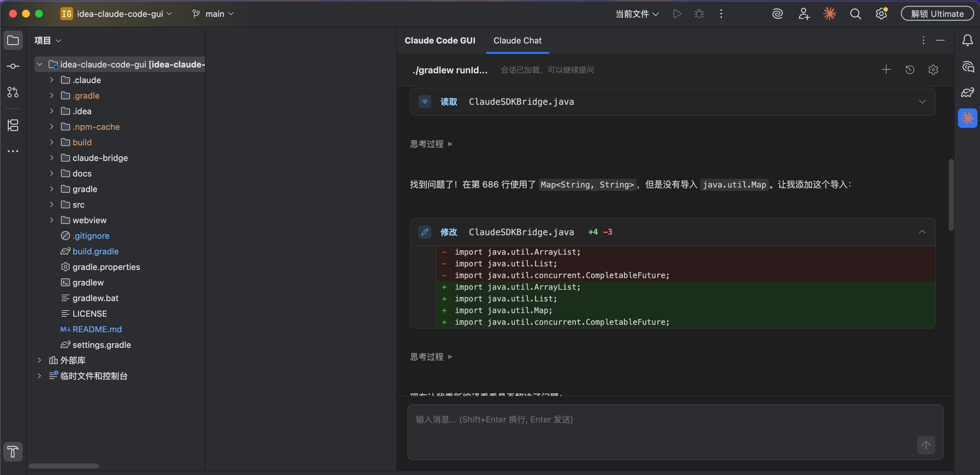View chat history with the clock icon

click(x=910, y=69)
